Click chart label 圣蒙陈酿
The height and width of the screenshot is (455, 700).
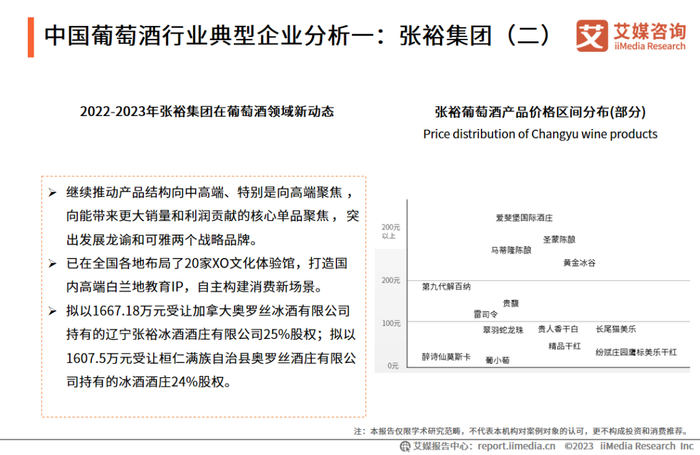tap(559, 240)
